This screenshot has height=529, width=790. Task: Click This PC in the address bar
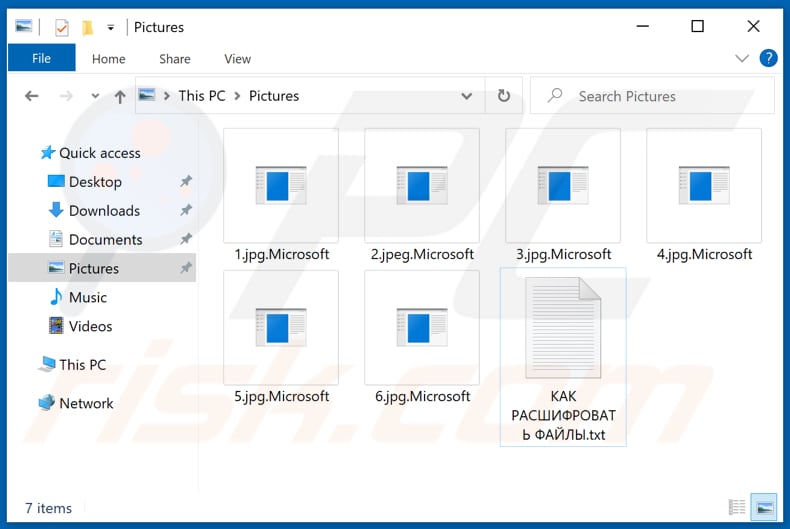(202, 96)
